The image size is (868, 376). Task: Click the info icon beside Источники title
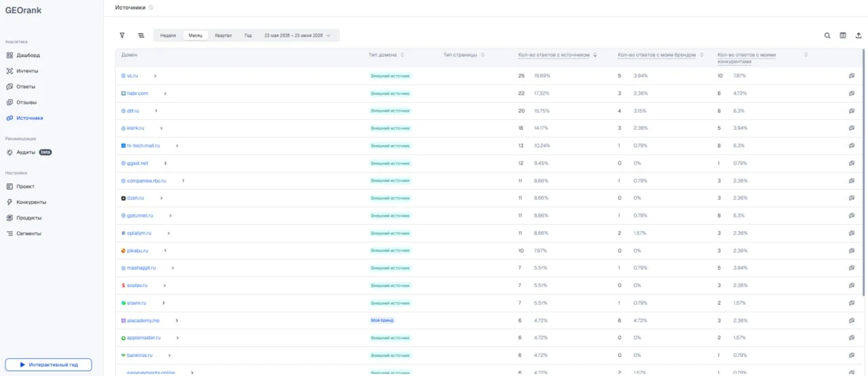point(151,7)
